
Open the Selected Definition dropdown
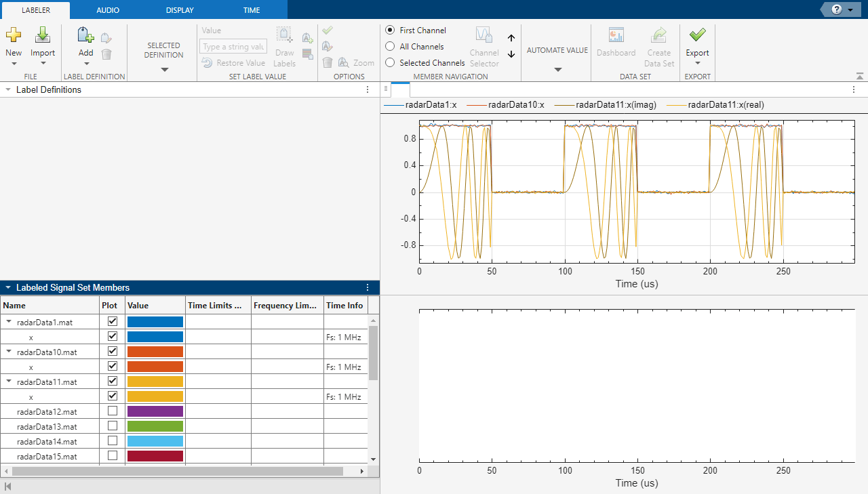coord(164,70)
